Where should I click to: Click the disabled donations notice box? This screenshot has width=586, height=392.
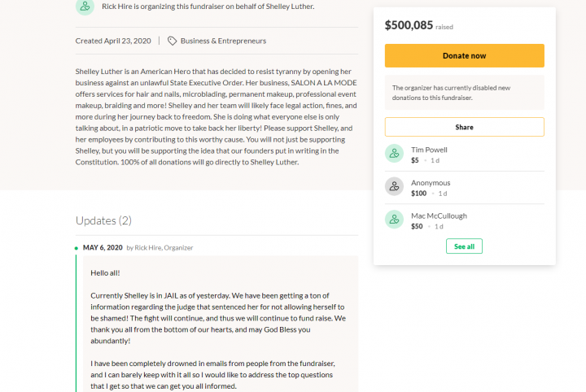tap(464, 93)
